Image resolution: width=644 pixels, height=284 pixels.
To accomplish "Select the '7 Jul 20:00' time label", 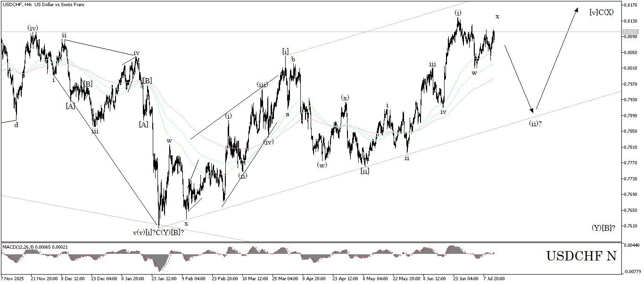I will 494,278.
